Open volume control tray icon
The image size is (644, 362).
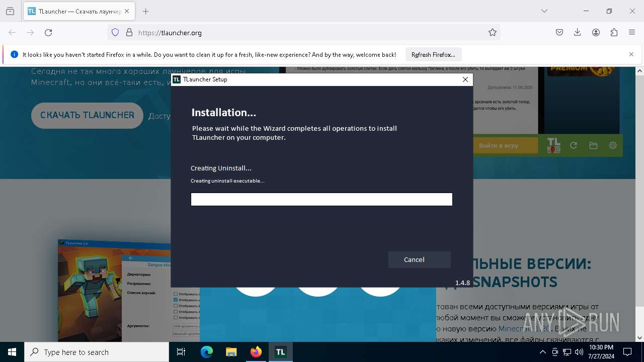point(579,352)
